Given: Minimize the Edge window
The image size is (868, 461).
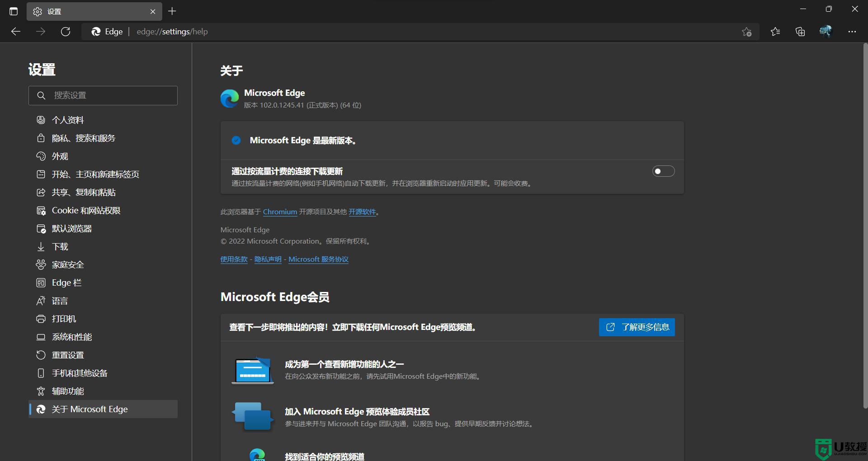Looking at the screenshot, I should pyautogui.click(x=803, y=9).
